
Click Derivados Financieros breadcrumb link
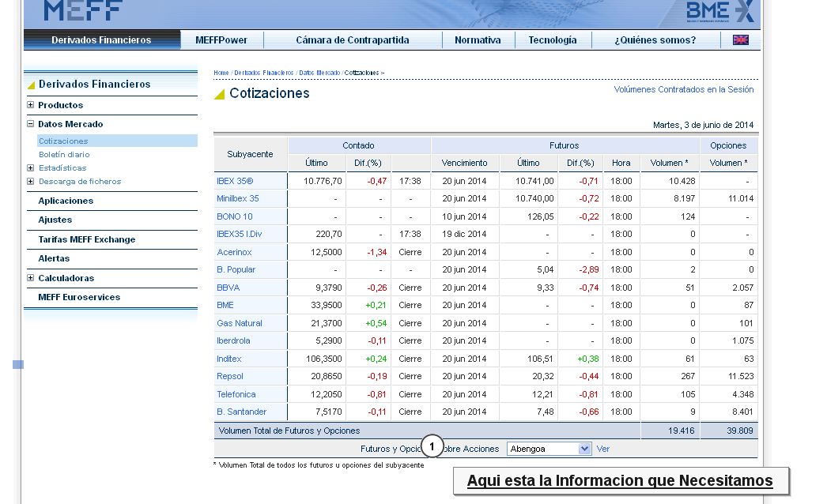264,73
